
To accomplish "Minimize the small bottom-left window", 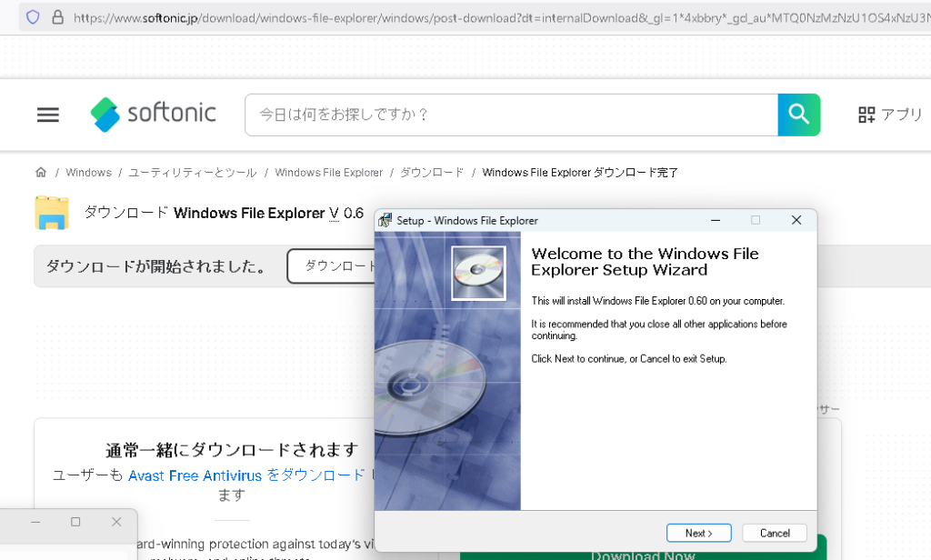I will pos(35,522).
